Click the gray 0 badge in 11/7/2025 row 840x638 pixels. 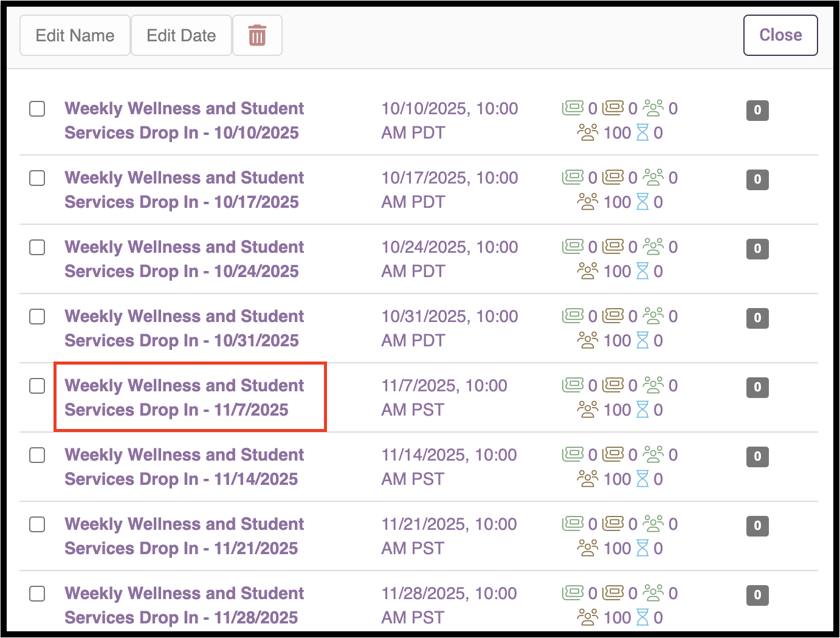click(757, 387)
